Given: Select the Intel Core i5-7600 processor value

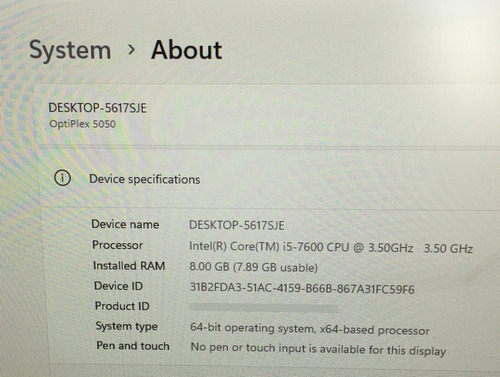Looking at the screenshot, I should point(331,248).
